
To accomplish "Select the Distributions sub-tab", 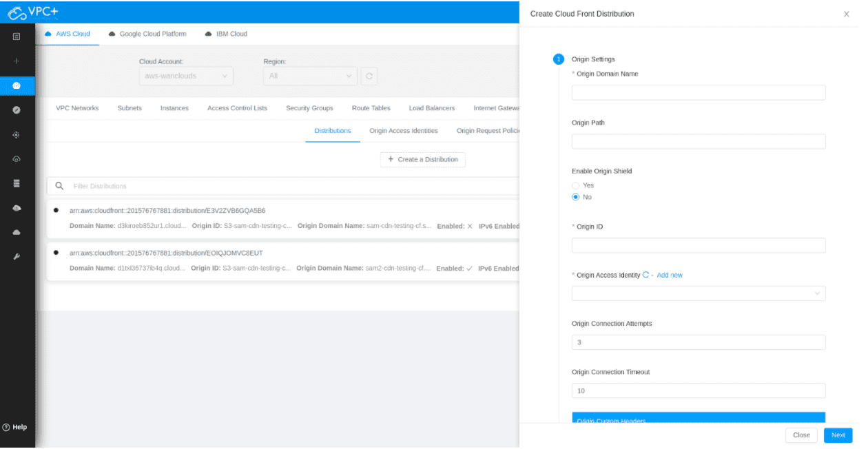I will [333, 130].
